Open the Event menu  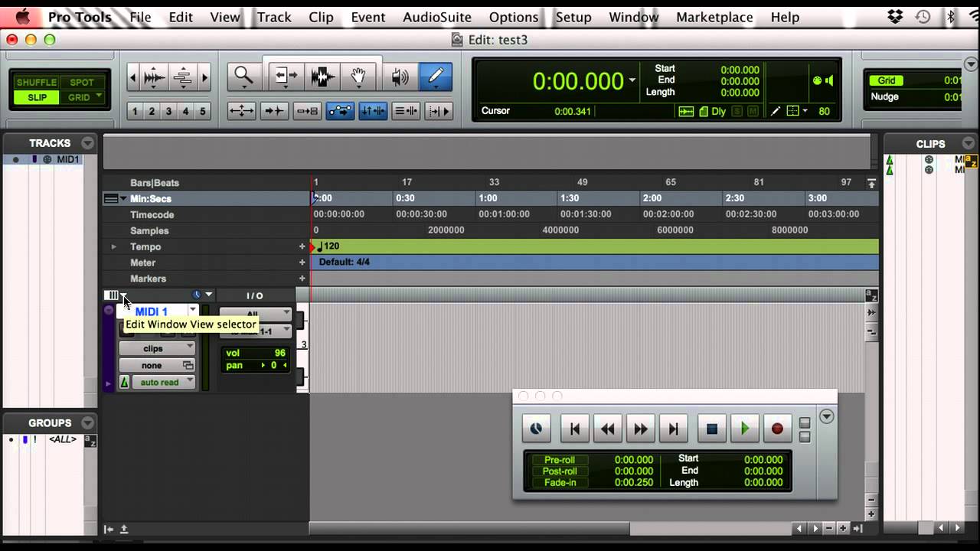(x=368, y=17)
